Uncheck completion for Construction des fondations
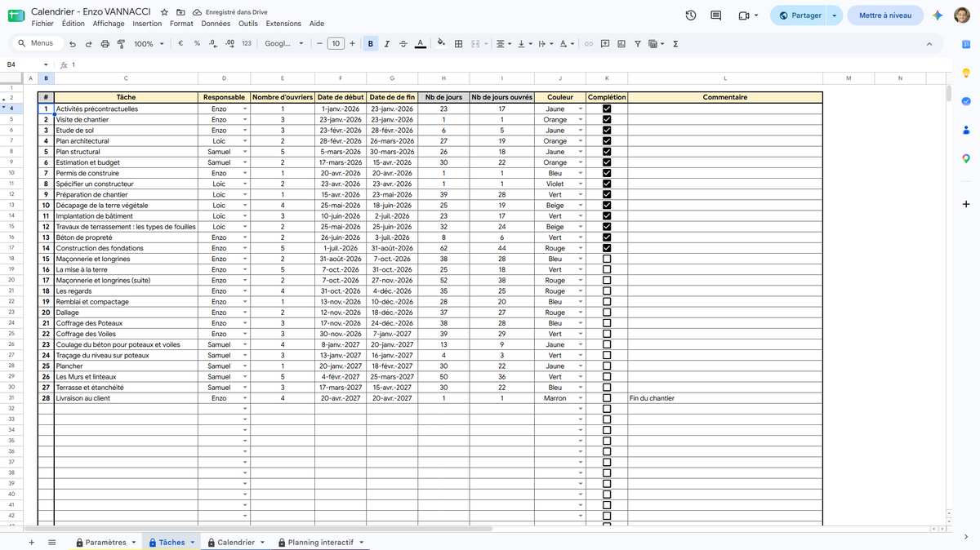The height and width of the screenshot is (550, 980). [607, 248]
